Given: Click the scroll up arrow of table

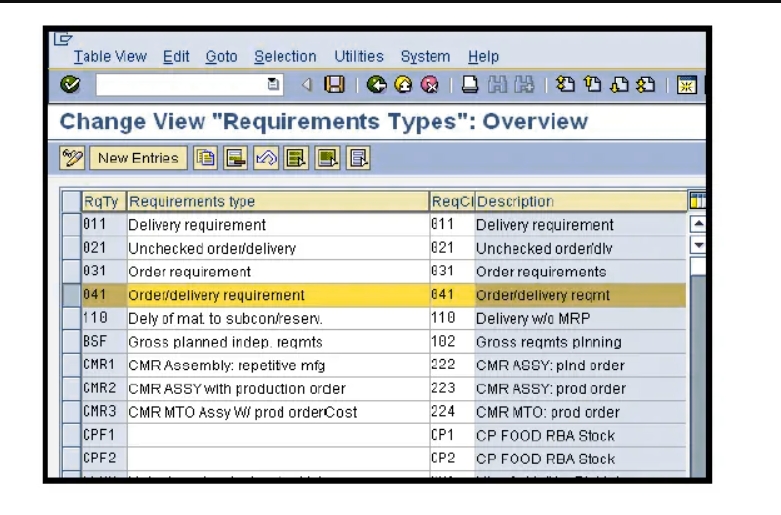Looking at the screenshot, I should pyautogui.click(x=698, y=224).
